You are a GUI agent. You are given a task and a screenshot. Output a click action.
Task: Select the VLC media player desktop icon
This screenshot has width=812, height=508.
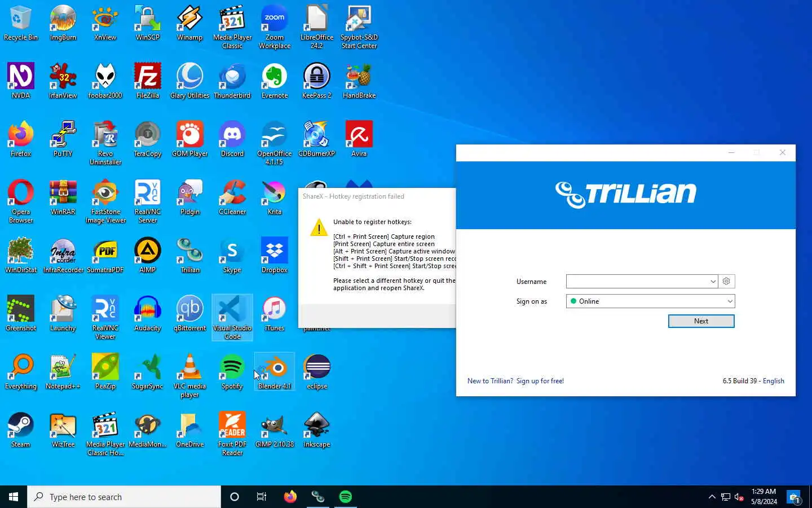tap(190, 376)
